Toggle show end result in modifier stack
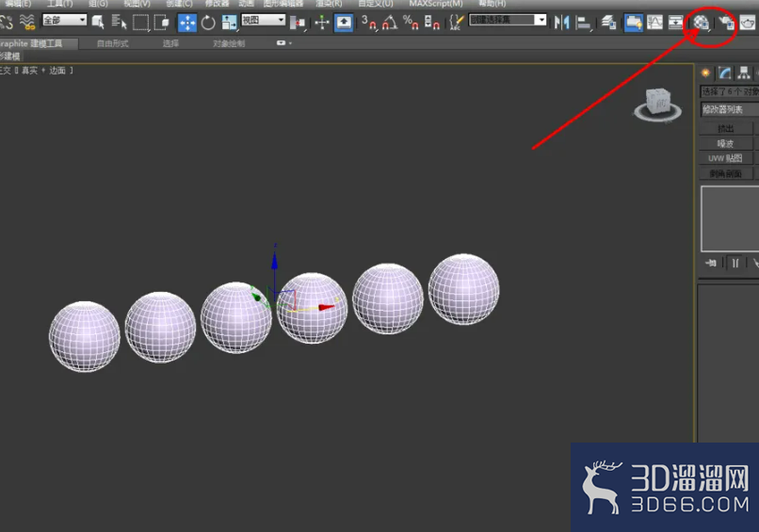Viewport: 759px width, 532px height. click(735, 263)
